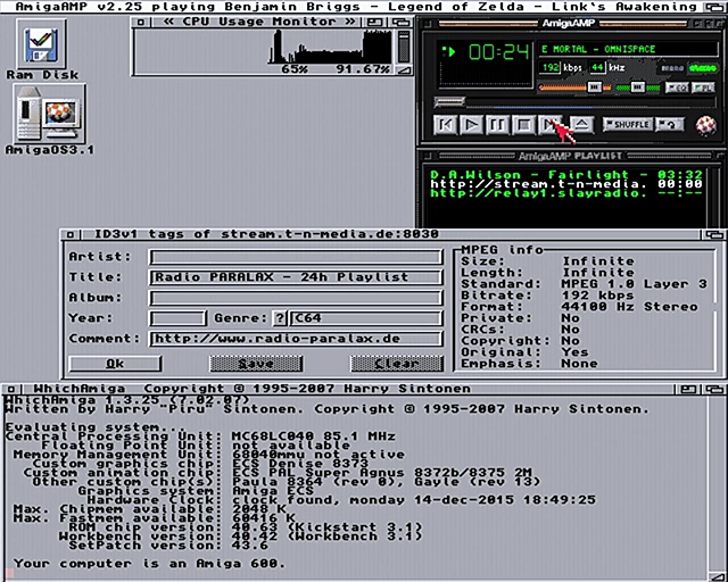
Task: Toggle the EQ equalizer button
Action: (x=677, y=88)
